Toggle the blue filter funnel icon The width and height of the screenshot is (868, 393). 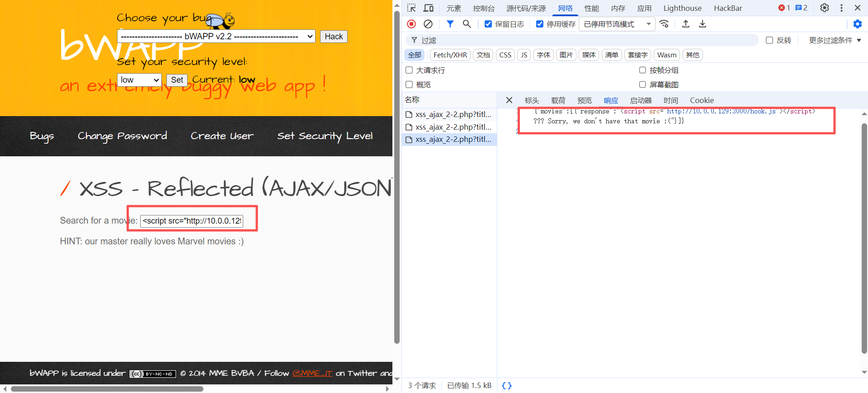pyautogui.click(x=450, y=24)
